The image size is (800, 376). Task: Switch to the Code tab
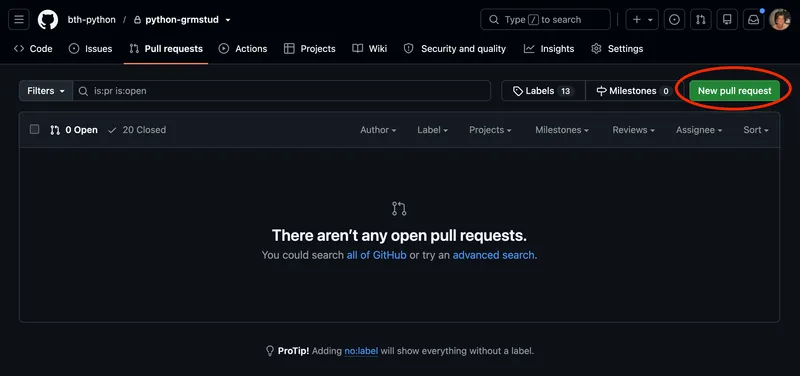pyautogui.click(x=33, y=49)
